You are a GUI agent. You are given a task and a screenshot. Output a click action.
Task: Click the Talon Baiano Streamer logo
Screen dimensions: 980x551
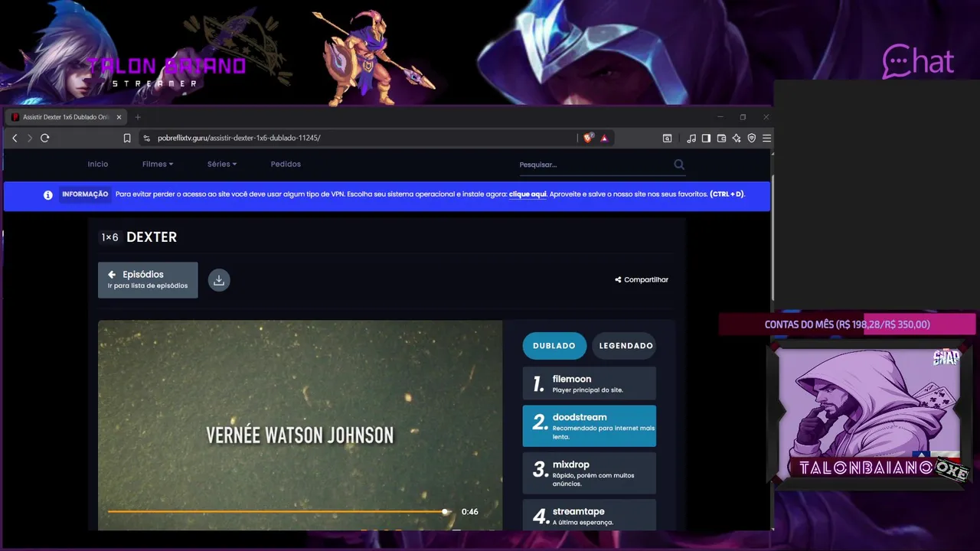click(x=167, y=71)
